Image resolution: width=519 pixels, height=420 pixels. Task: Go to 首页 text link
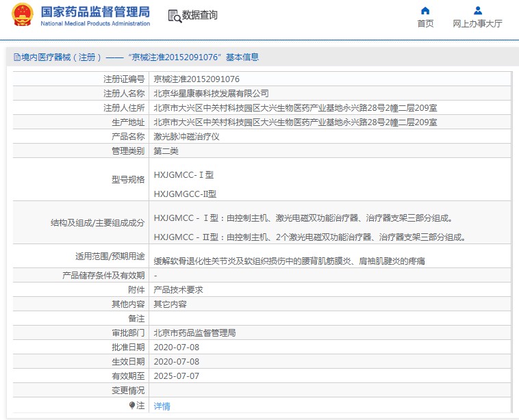pyautogui.click(x=425, y=23)
